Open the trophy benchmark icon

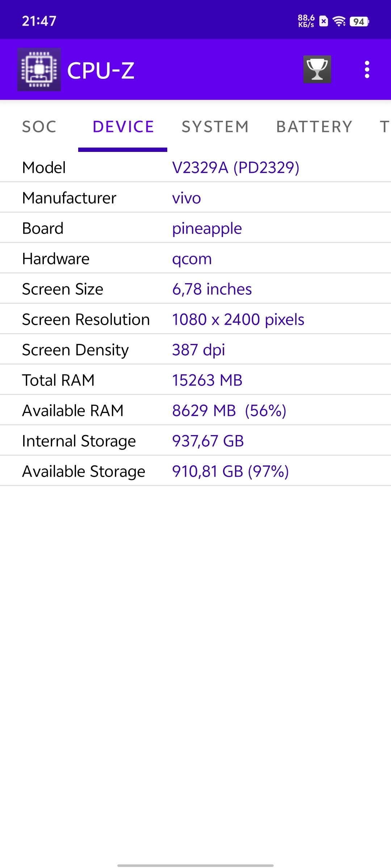pos(317,69)
